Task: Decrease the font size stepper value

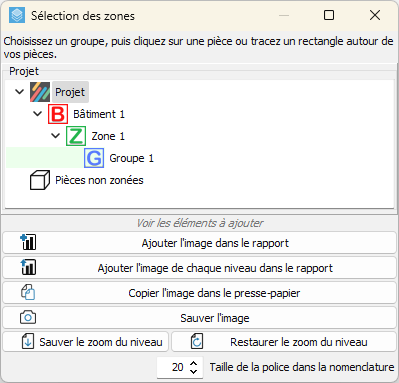Action: click(194, 371)
